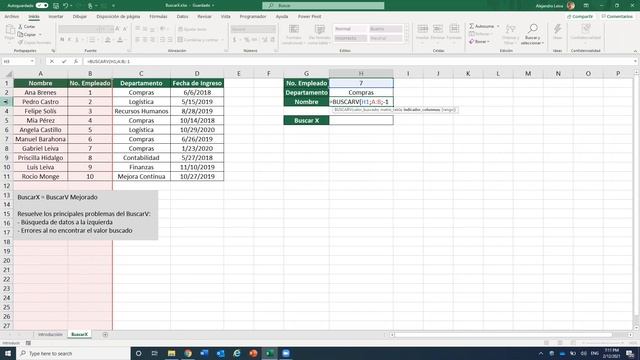Open the Borrar eraser dropdown
Screen dimensions: 640x360
tap(479, 42)
